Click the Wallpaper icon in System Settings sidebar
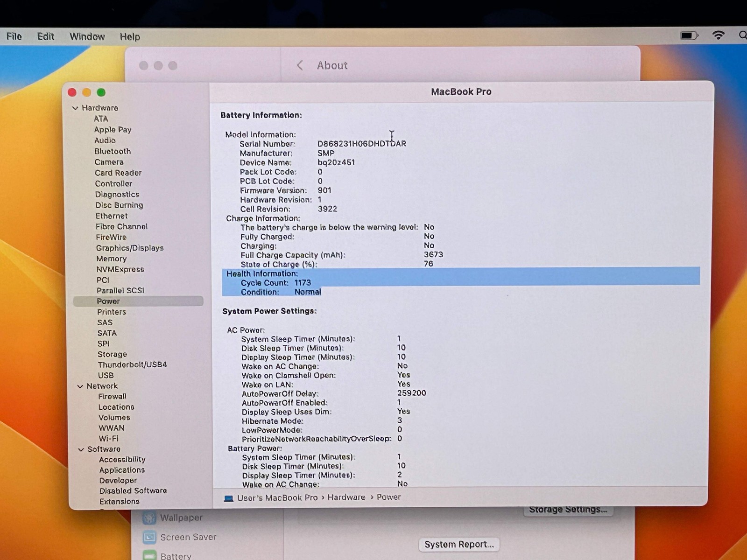The height and width of the screenshot is (560, 747). pos(149,518)
